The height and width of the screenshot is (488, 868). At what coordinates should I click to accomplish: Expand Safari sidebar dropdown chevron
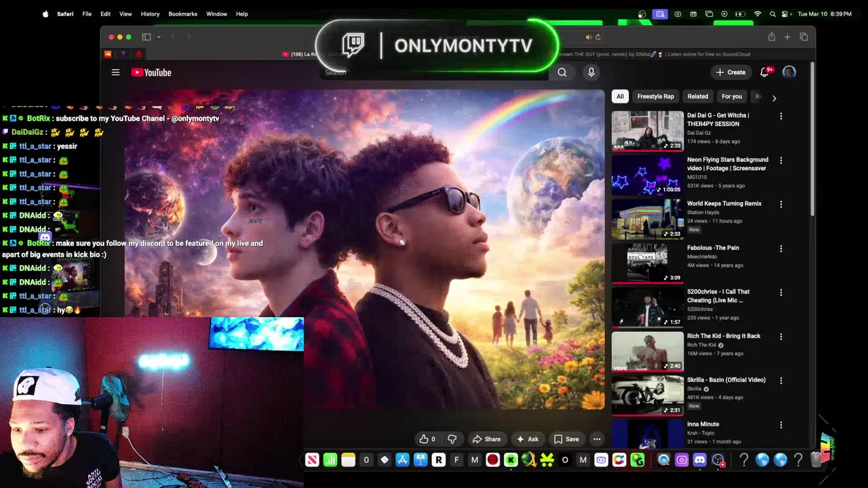[x=159, y=37]
